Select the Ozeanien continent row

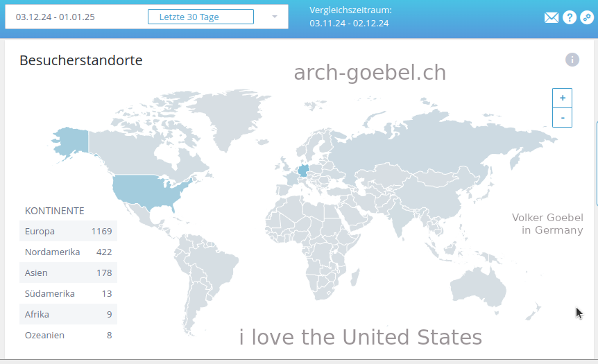point(68,335)
